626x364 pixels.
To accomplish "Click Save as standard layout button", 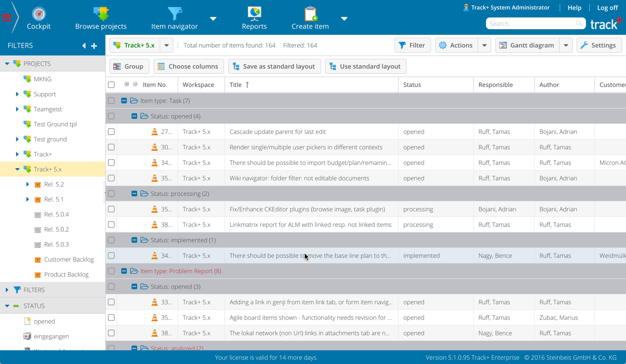I will pos(274,67).
